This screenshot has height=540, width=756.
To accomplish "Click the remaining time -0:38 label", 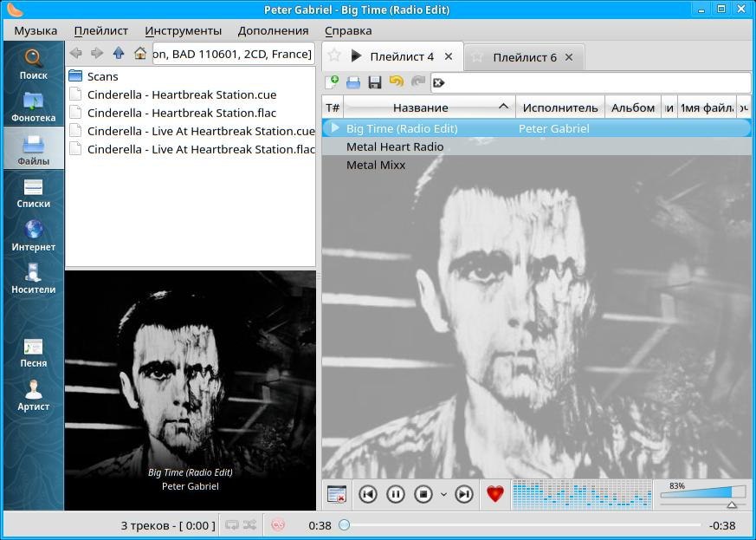I will (722, 525).
